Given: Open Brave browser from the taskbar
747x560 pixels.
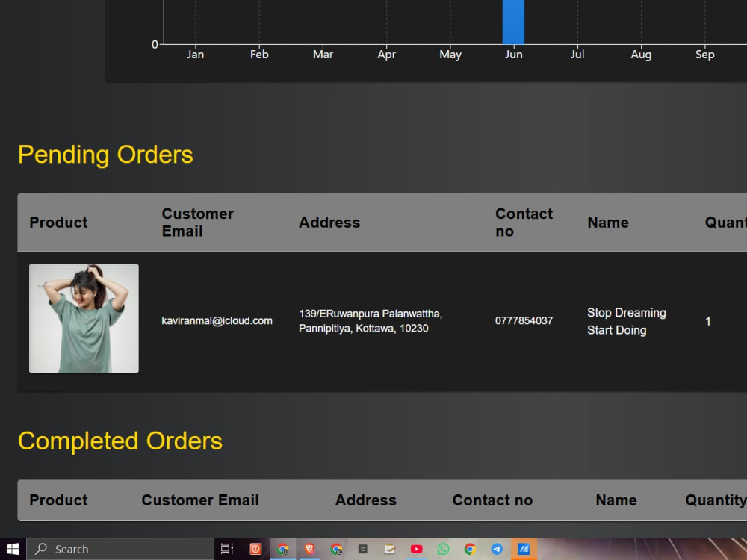Looking at the screenshot, I should (x=310, y=549).
